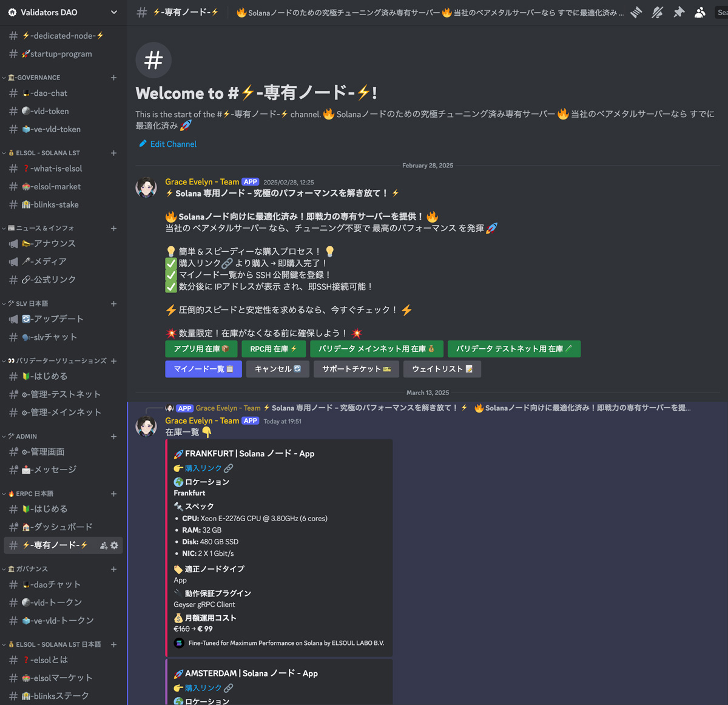Collapse the ERPC 日本語 category
This screenshot has height=705, width=728.
[x=29, y=494]
